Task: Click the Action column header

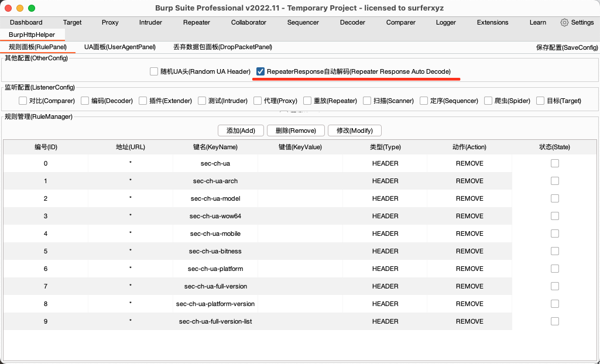Action: point(469,147)
